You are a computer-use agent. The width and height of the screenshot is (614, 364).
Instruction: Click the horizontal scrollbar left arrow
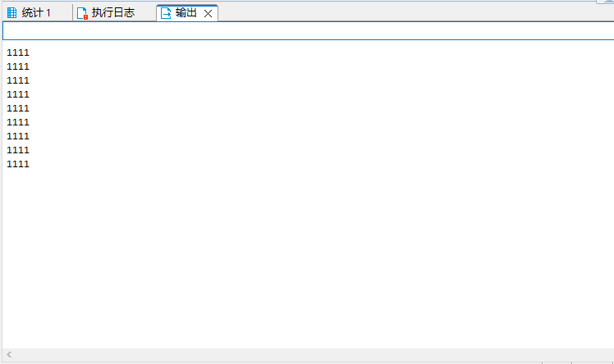click(9, 355)
